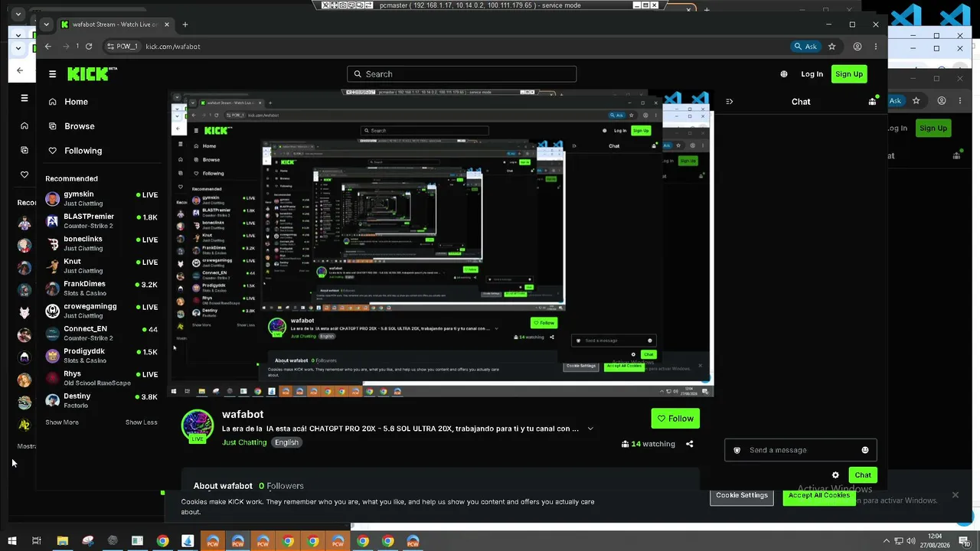The height and width of the screenshot is (551, 980).
Task: Open boneclinks recommended channel
Action: 102,243
